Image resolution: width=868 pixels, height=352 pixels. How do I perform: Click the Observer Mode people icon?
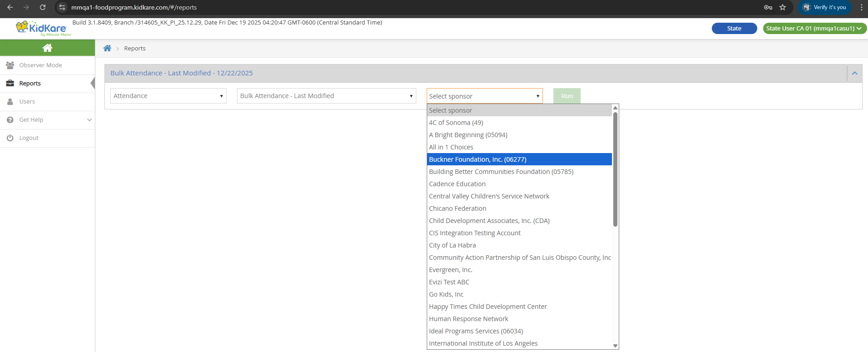coord(10,65)
